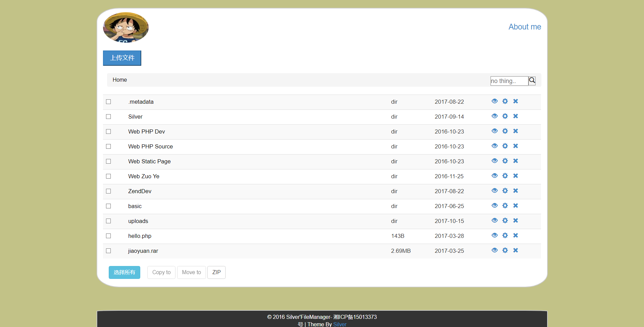644x327 pixels.
Task: Open the Silver link in footer
Action: coord(340,324)
